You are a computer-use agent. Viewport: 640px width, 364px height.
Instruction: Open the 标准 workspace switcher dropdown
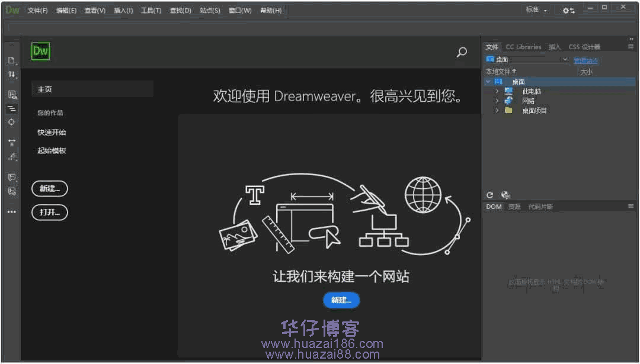tap(536, 10)
